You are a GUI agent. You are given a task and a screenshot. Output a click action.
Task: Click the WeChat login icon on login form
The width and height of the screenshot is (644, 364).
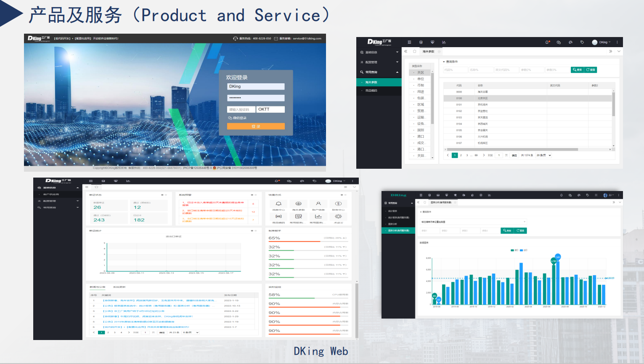pos(230,118)
